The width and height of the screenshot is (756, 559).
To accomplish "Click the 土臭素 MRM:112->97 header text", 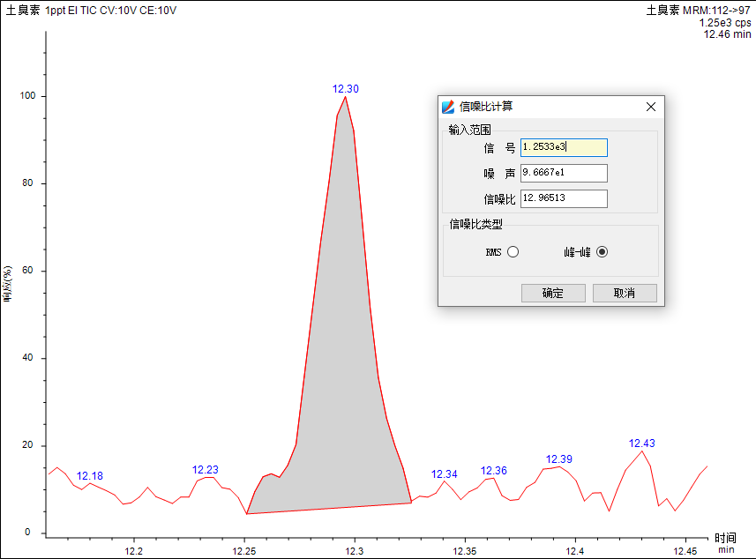I will click(698, 11).
